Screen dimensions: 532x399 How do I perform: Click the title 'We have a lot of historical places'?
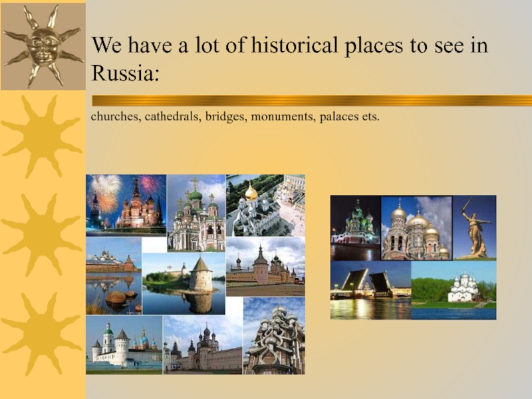pyautogui.click(x=290, y=59)
